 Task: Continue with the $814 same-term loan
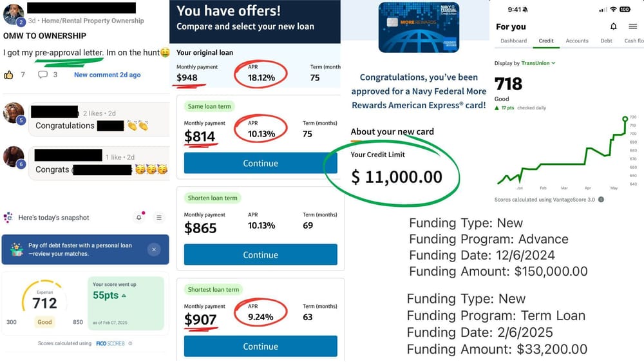click(260, 163)
